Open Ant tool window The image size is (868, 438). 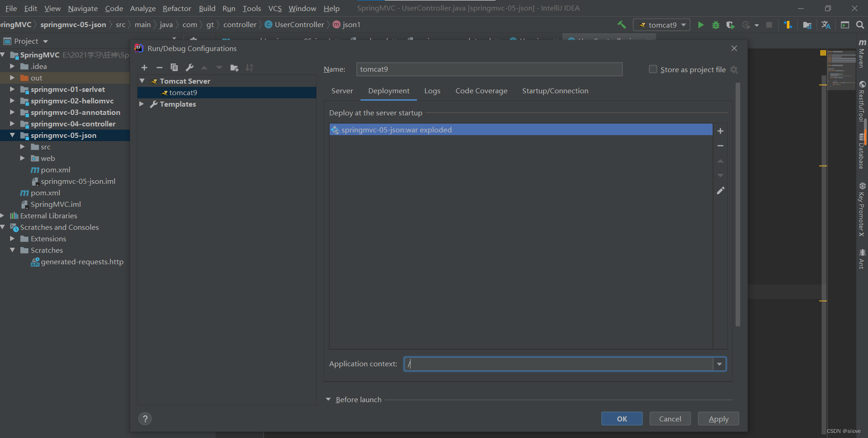coord(862,258)
